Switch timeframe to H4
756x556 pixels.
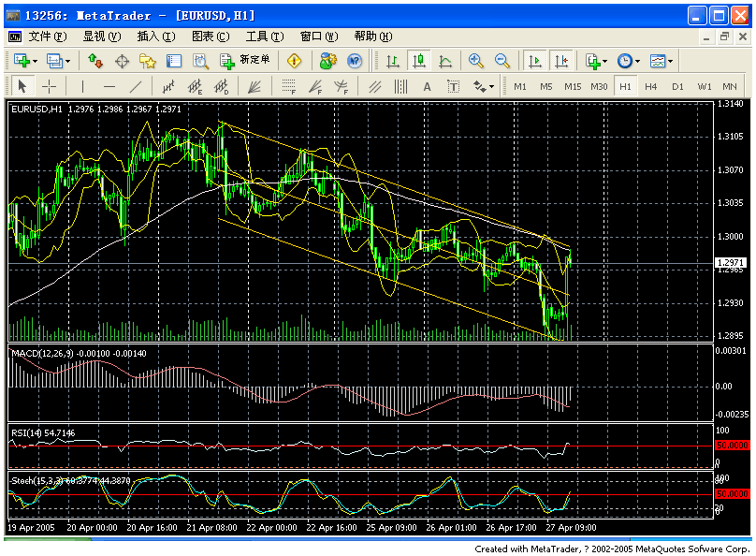click(651, 87)
